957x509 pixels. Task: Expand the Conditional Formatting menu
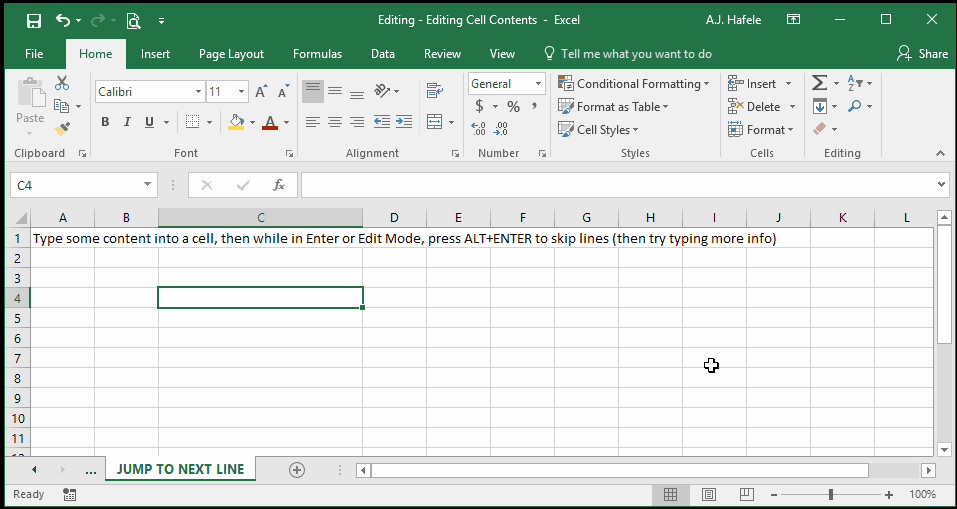pyautogui.click(x=634, y=84)
